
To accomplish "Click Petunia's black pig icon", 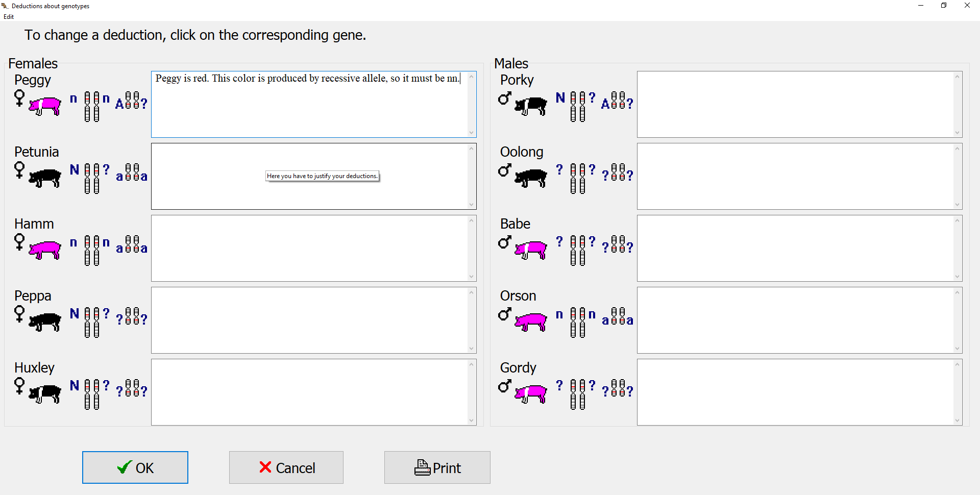I will 45,177.
